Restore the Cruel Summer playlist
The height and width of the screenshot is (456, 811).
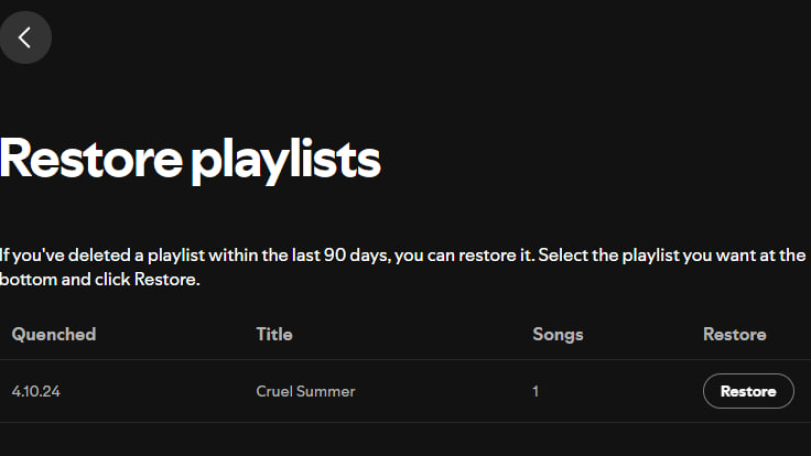click(748, 391)
